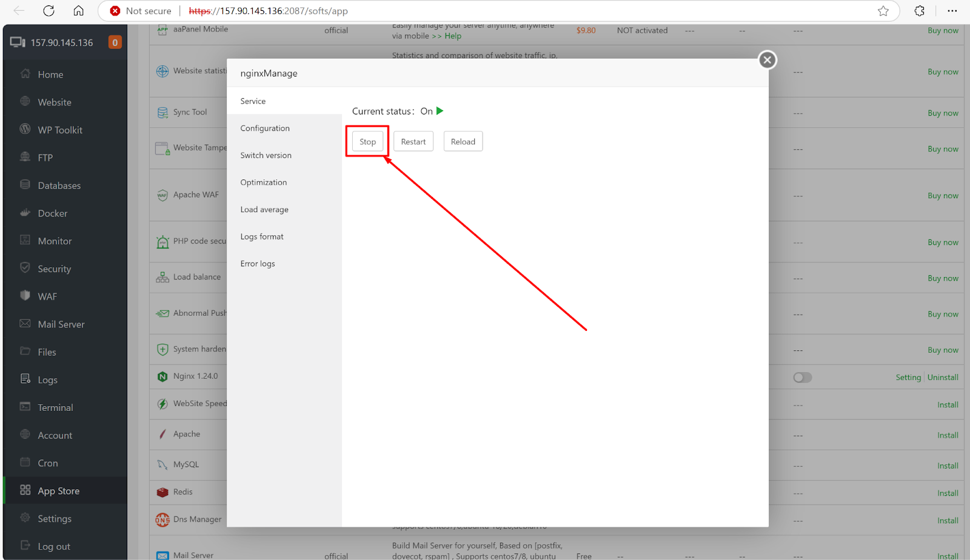
Task: Click the Dns Manager app icon
Action: point(162,519)
